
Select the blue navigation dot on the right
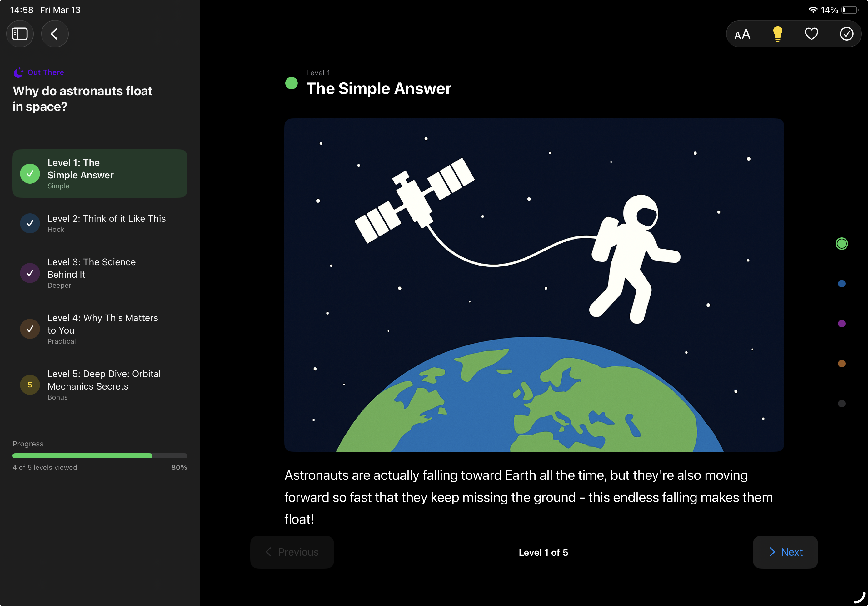(842, 284)
